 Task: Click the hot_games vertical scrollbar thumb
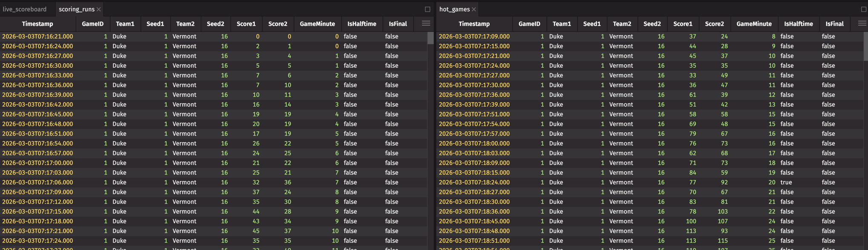click(865, 46)
